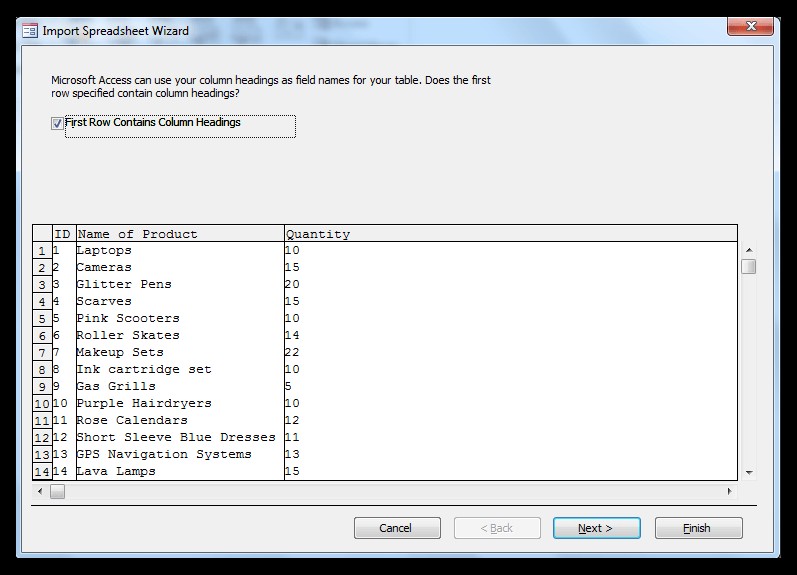Click the Lava Lamps cell
Viewport: 797px width, 575px height.
pyautogui.click(x=180, y=471)
